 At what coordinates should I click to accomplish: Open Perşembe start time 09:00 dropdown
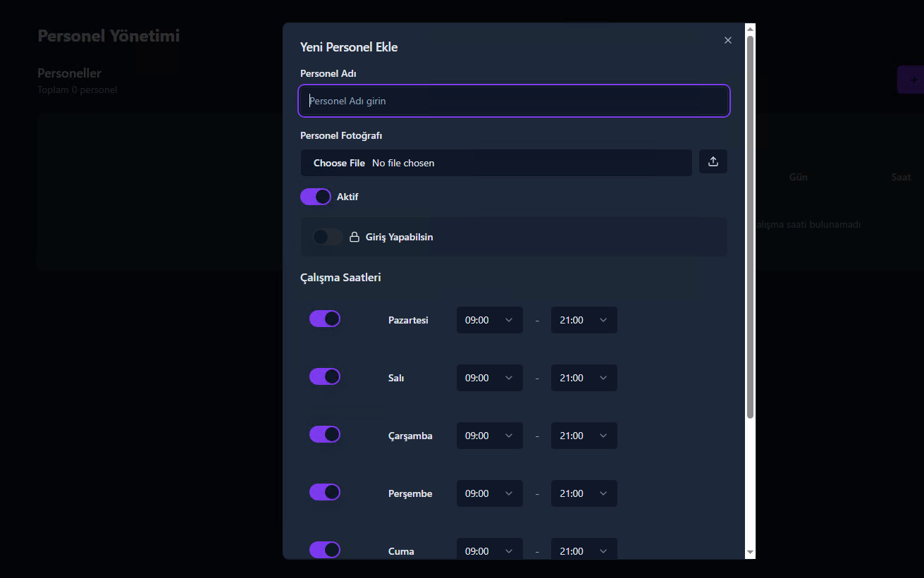490,493
